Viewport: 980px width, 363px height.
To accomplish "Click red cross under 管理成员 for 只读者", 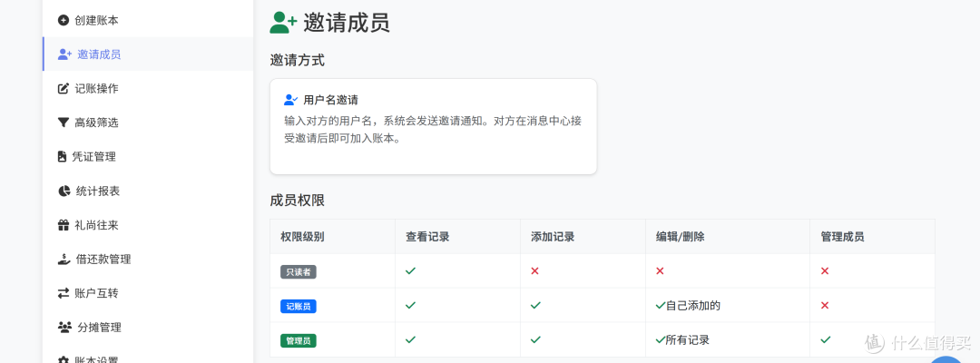I will 825,271.
